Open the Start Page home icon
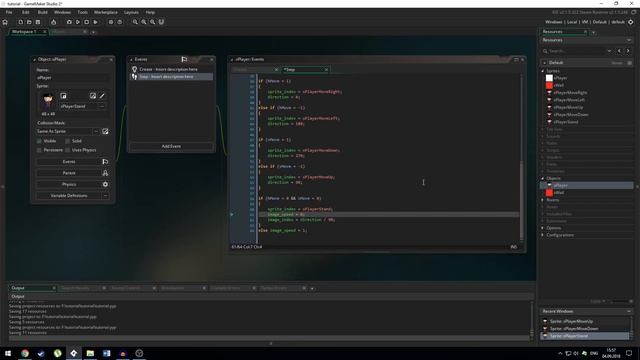 [5, 22]
